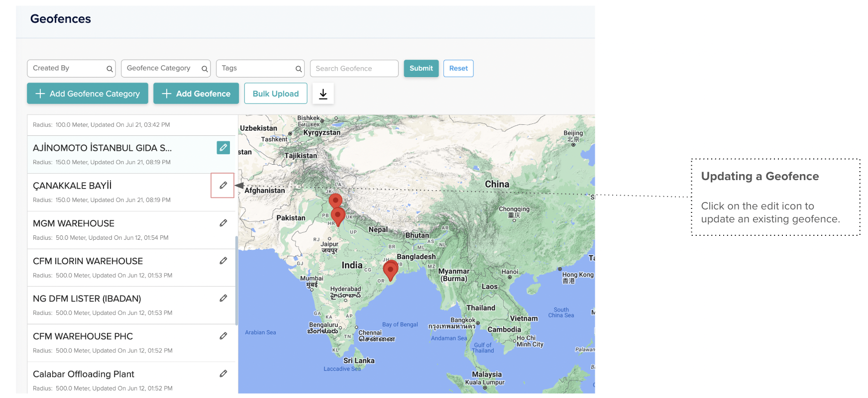Expand the Geofence Category dropdown

pyautogui.click(x=165, y=69)
